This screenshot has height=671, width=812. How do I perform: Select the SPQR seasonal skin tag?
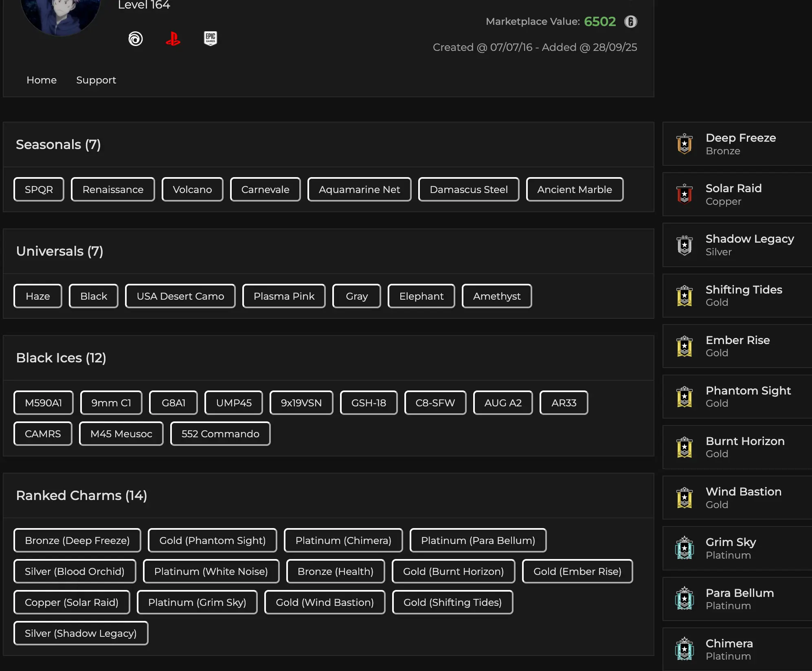pyautogui.click(x=39, y=189)
